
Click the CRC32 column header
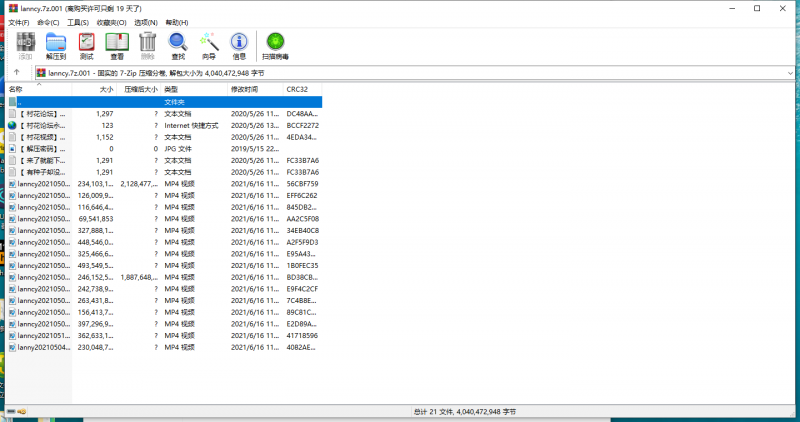coord(297,89)
